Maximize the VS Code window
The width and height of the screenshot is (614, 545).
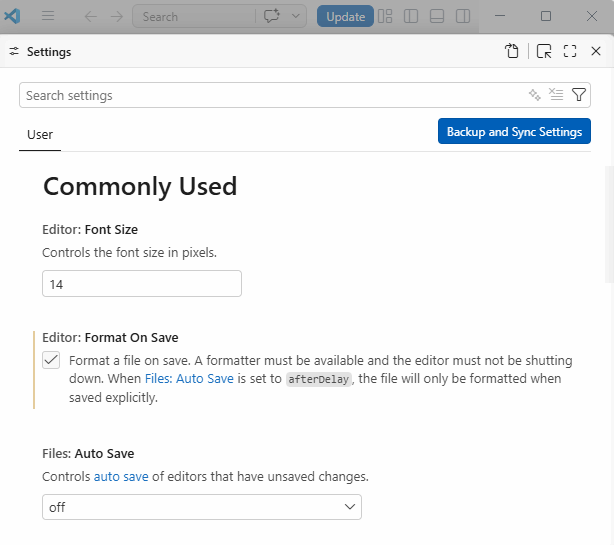[546, 16]
